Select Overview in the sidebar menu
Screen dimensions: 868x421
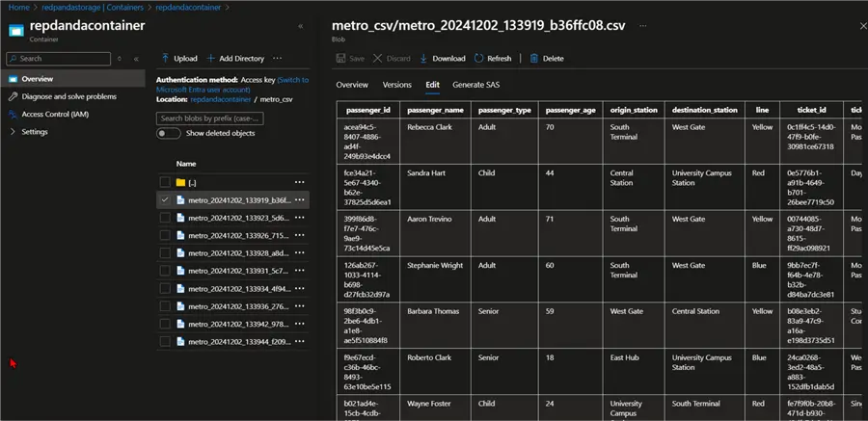click(x=73, y=79)
